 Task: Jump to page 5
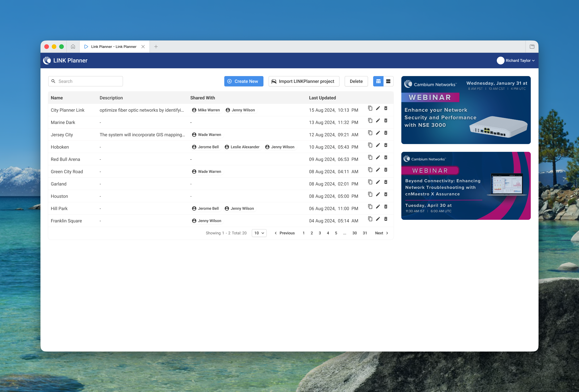tap(336, 233)
